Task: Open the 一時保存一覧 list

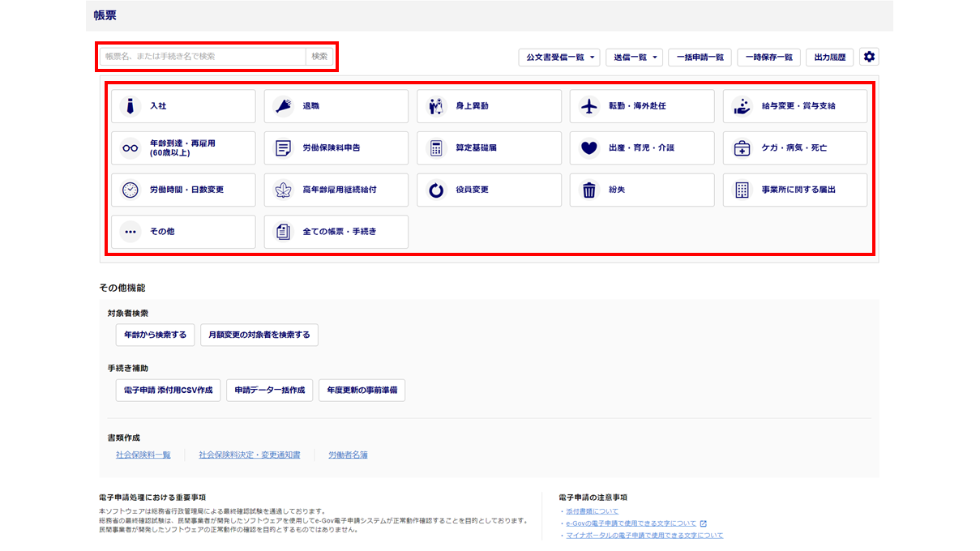Action: tap(769, 58)
